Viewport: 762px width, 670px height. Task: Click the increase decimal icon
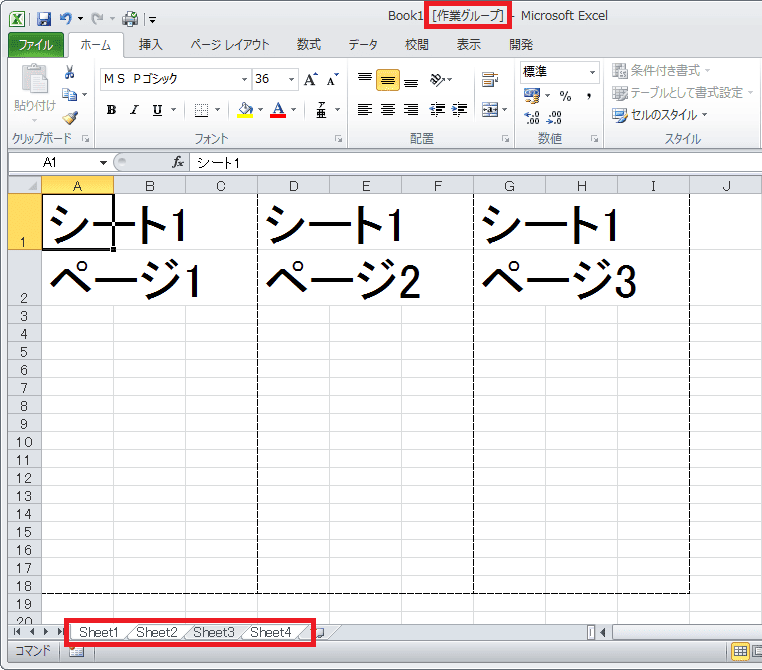tap(532, 117)
